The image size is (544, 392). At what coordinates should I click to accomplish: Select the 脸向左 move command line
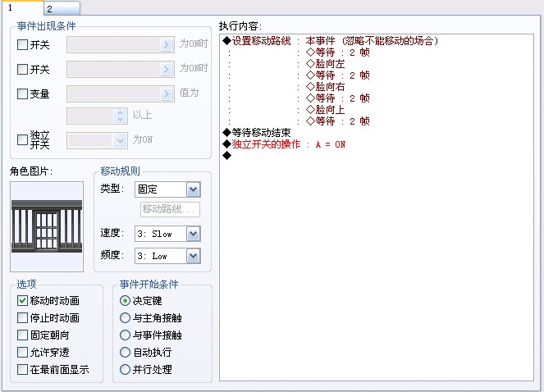click(326, 64)
